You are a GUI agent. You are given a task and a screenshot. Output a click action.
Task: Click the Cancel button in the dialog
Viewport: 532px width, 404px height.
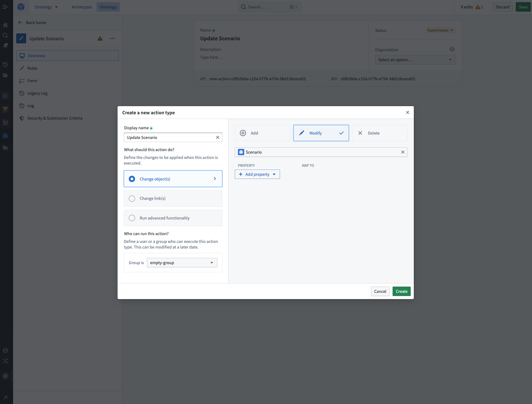click(x=380, y=291)
